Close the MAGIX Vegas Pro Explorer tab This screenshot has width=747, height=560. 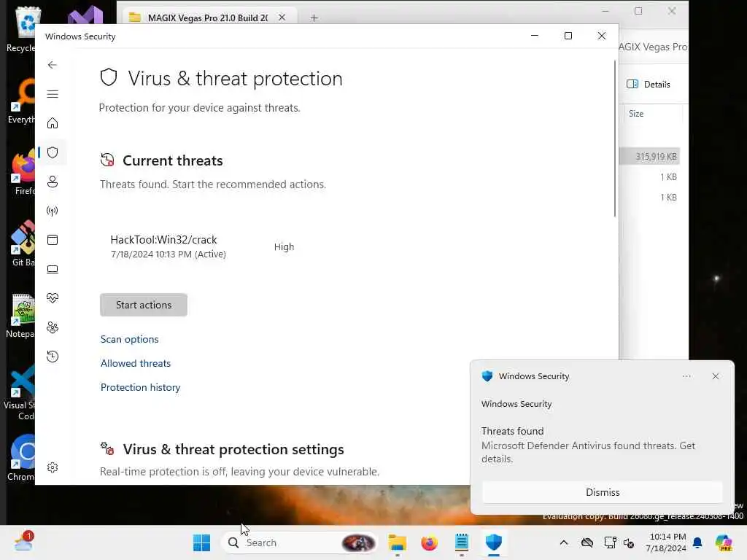[x=282, y=17]
